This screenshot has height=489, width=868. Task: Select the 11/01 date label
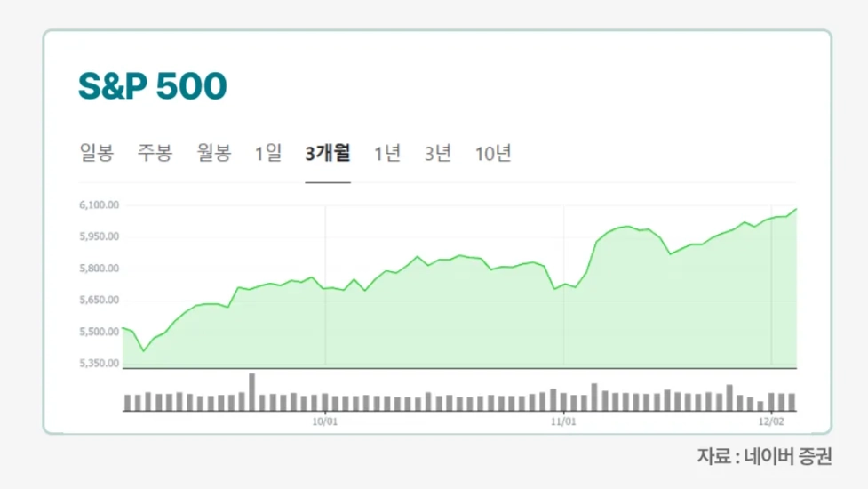point(564,421)
